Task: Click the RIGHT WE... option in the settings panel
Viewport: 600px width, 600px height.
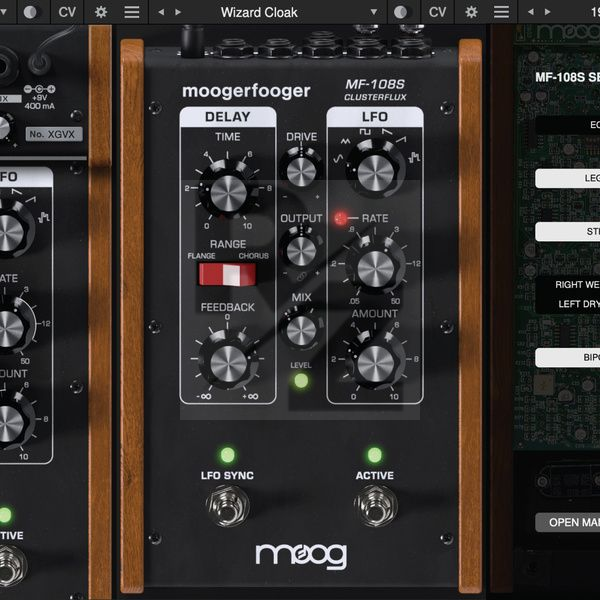Action: 577,285
